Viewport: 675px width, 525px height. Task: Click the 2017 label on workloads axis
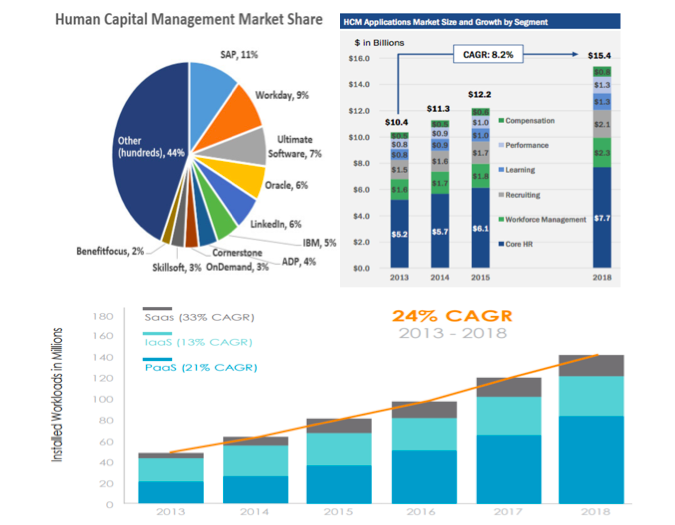(x=508, y=512)
